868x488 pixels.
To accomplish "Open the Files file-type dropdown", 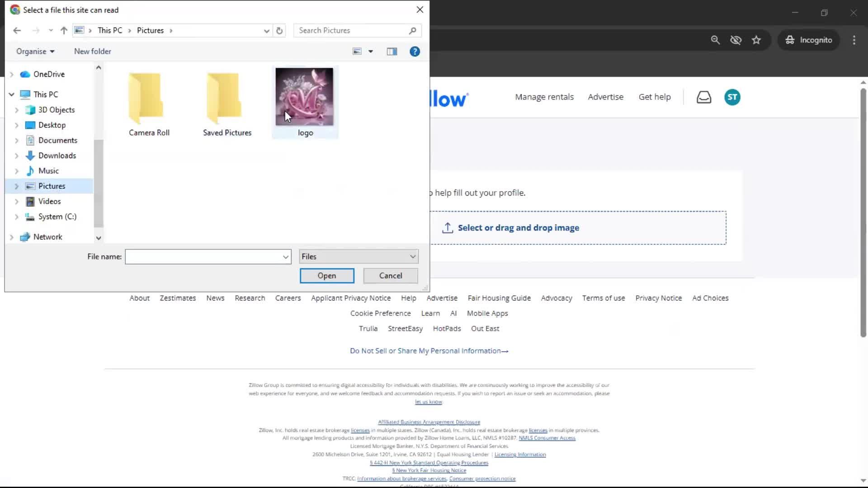I will click(x=359, y=256).
